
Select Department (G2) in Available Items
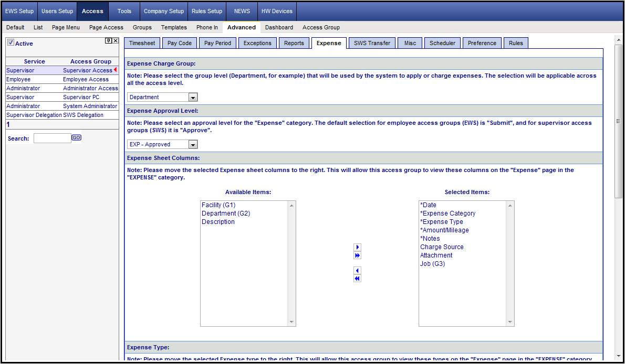226,213
